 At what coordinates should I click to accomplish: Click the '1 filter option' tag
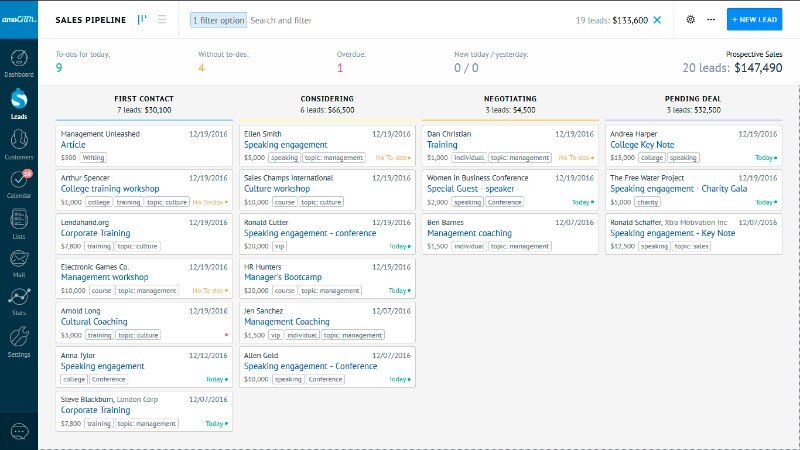tap(218, 19)
